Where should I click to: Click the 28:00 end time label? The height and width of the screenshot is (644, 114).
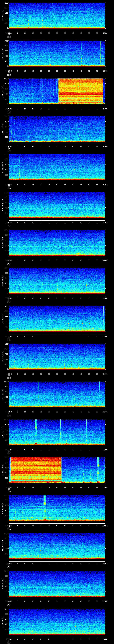click(x=105, y=525)
